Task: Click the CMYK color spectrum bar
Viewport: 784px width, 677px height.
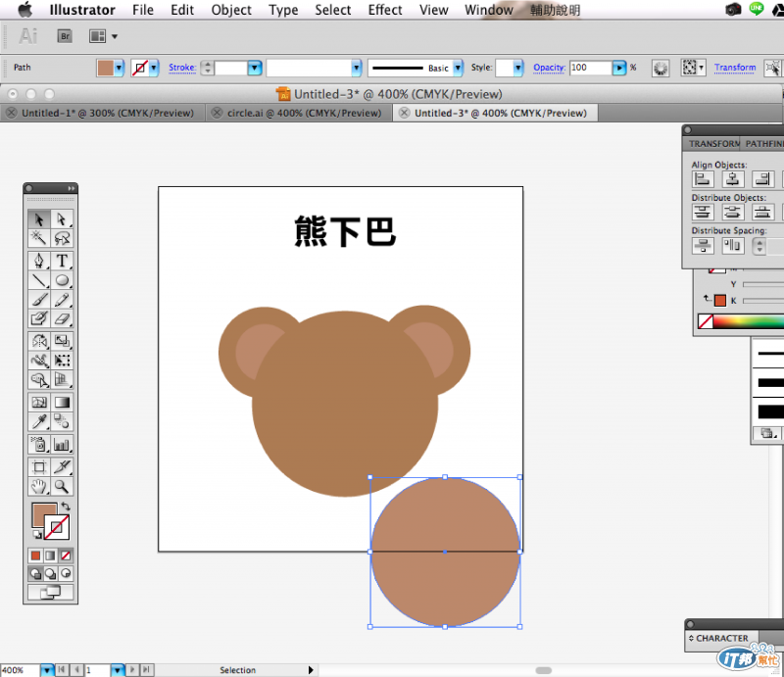Action: click(x=750, y=321)
